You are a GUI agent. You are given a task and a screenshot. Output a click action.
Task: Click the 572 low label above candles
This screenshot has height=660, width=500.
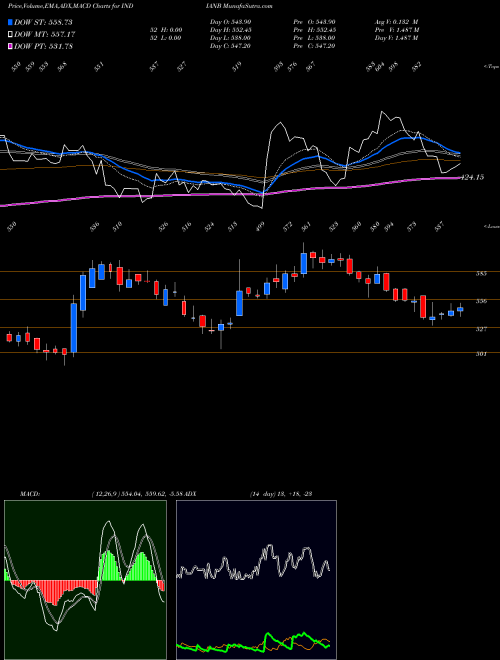288,227
